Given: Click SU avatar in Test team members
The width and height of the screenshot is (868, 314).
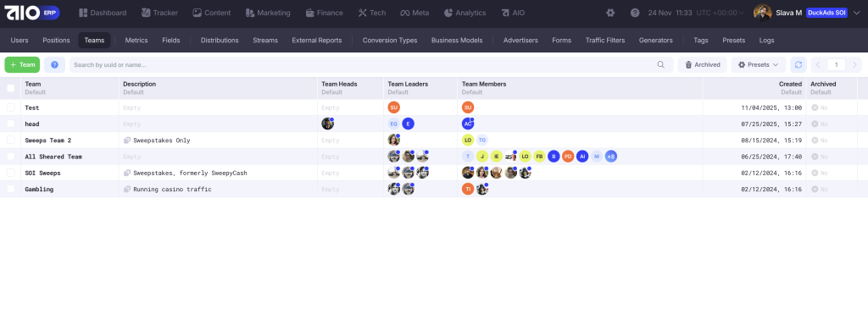Looking at the screenshot, I should pos(468,107).
